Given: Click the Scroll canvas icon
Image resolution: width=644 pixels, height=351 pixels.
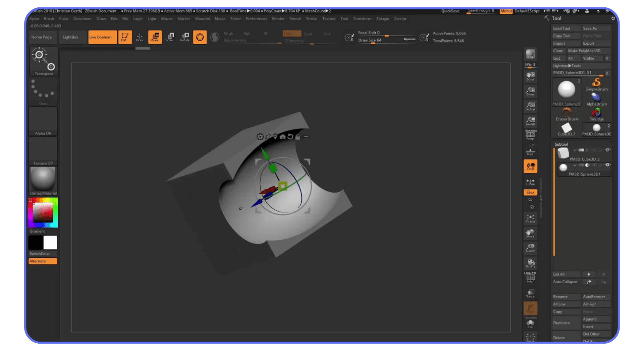Looking at the screenshot, I should click(x=530, y=76).
